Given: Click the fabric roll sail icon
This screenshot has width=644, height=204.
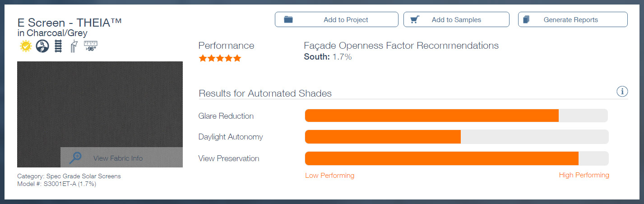Looking at the screenshot, I should (74, 46).
